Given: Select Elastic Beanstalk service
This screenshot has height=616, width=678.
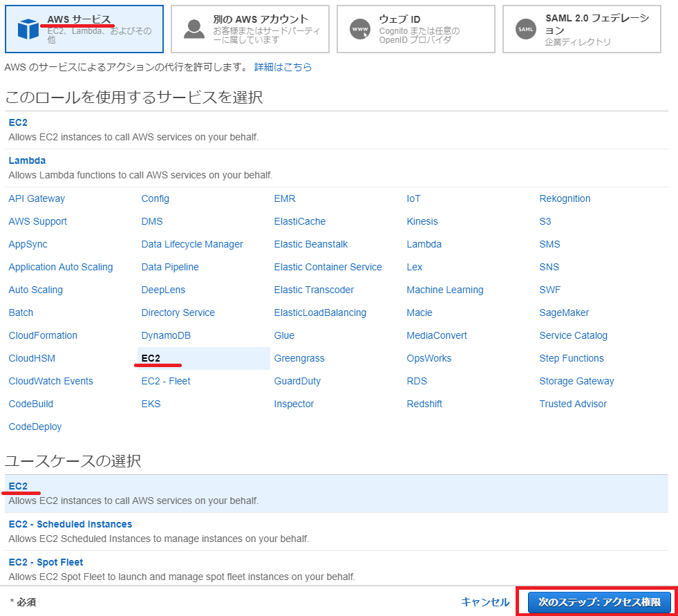Looking at the screenshot, I should pyautogui.click(x=310, y=244).
